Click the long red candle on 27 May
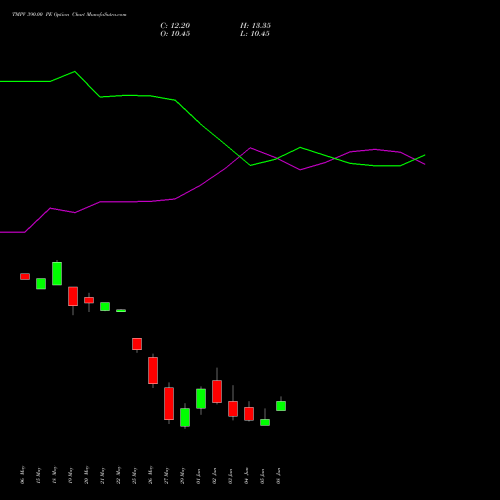 pos(169,403)
